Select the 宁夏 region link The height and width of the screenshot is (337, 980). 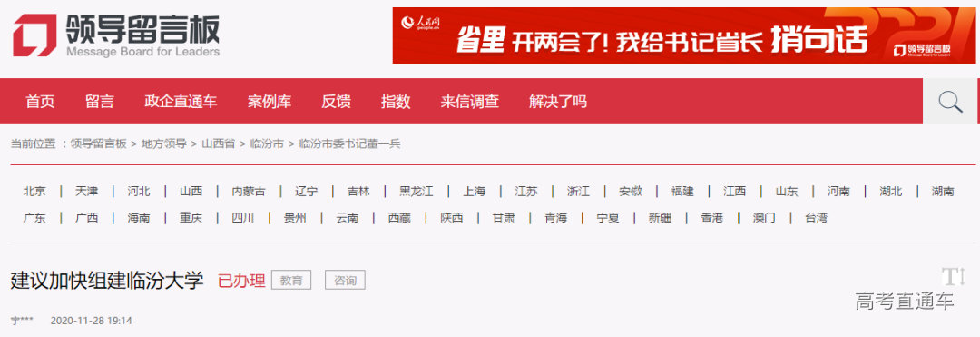pos(608,218)
